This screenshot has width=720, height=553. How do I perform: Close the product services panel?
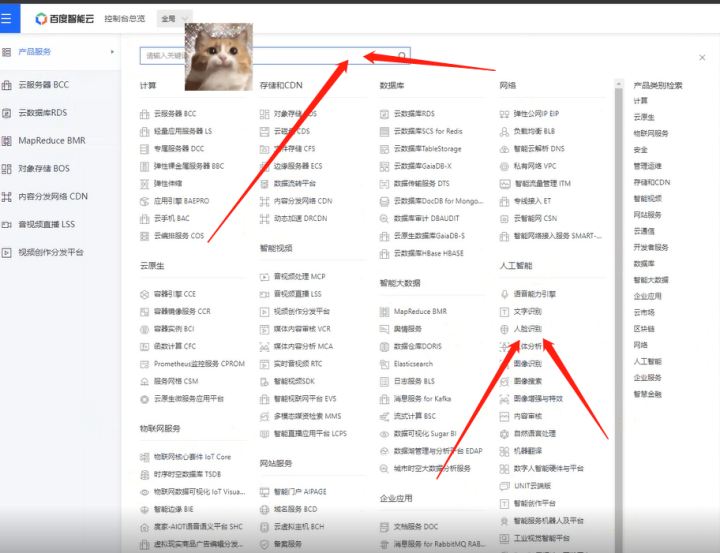702,57
